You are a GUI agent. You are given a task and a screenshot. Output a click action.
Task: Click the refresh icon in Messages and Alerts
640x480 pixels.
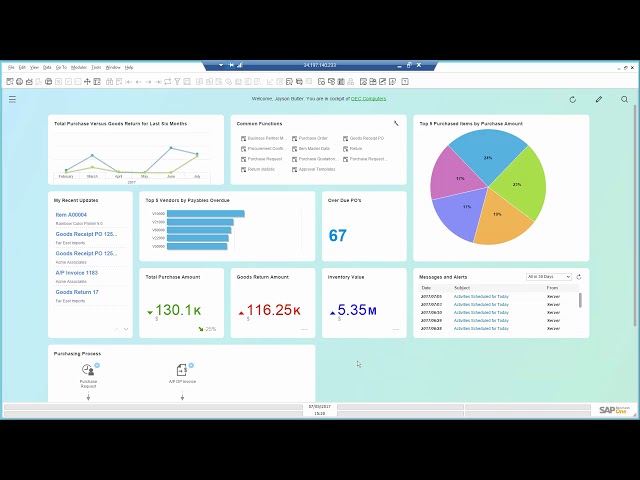click(x=579, y=277)
